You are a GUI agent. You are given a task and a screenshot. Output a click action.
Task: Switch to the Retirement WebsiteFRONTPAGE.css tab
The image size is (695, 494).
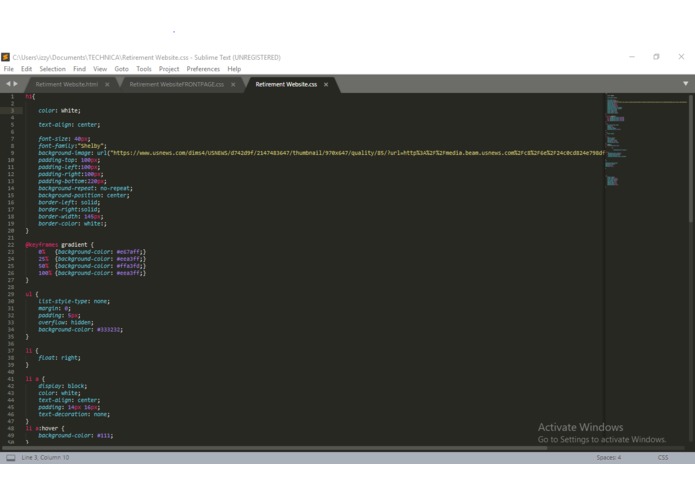[x=176, y=85]
